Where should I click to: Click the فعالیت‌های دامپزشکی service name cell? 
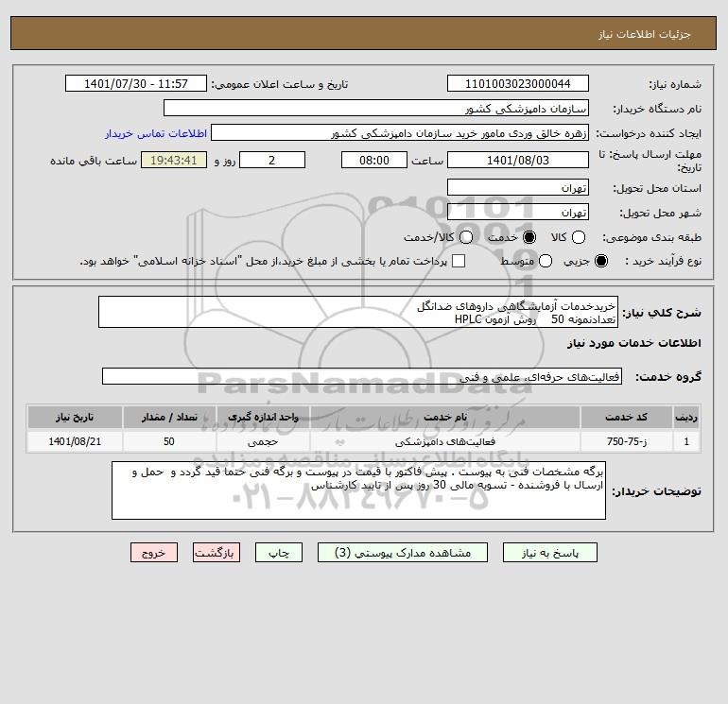click(x=444, y=441)
